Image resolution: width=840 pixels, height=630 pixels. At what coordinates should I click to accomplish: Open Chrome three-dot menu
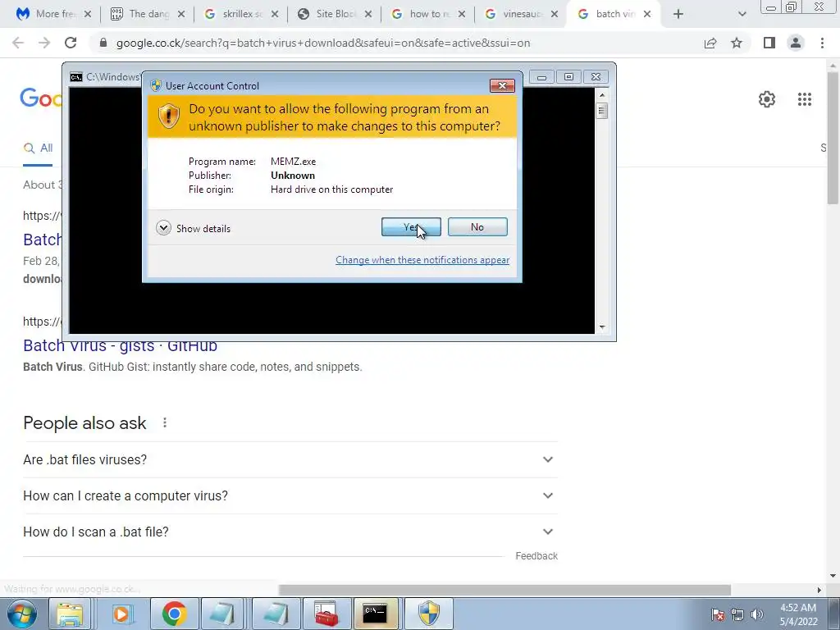pos(822,43)
